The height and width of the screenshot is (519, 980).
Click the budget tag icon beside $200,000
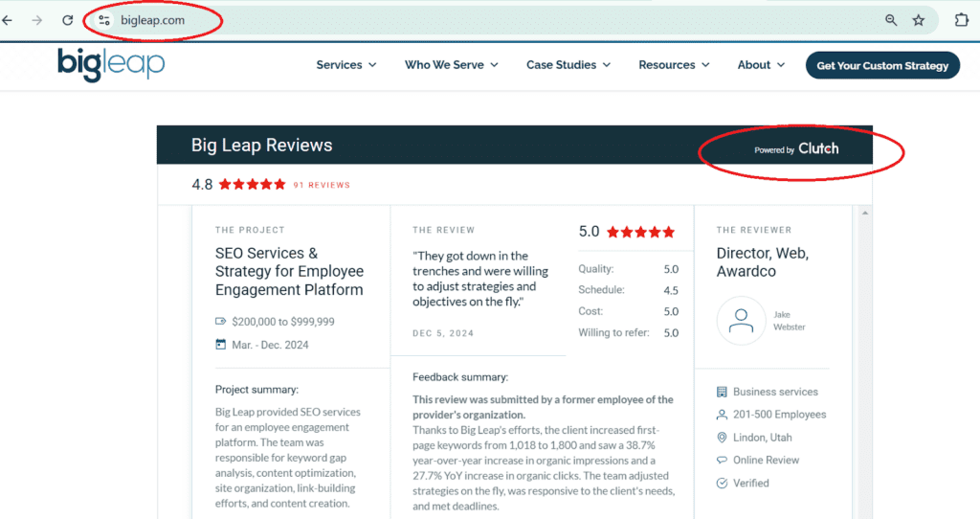(221, 322)
